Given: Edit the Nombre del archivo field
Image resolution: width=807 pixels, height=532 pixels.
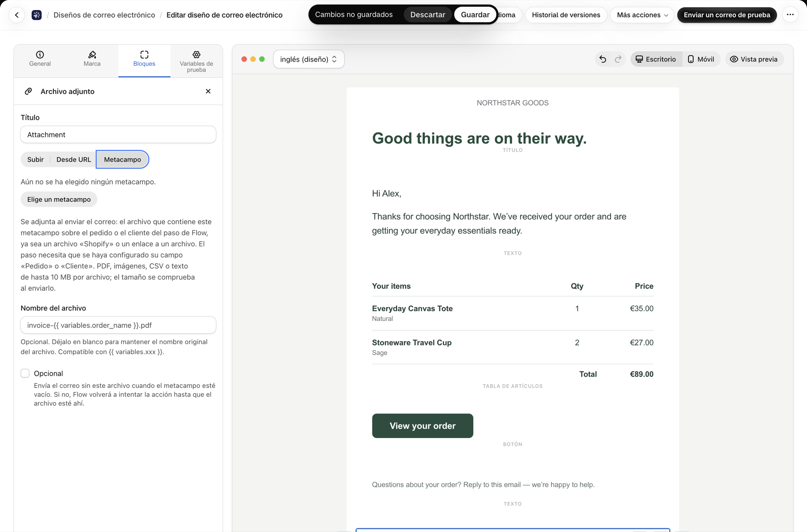Looking at the screenshot, I should click(x=118, y=325).
